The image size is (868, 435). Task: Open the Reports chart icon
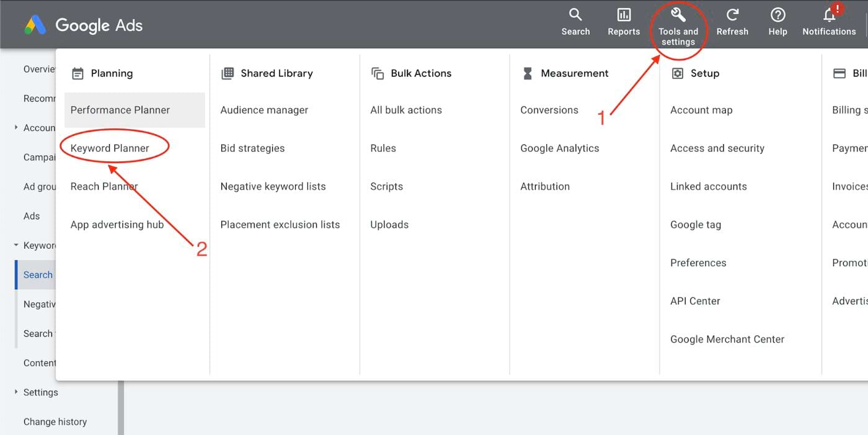[x=624, y=15]
